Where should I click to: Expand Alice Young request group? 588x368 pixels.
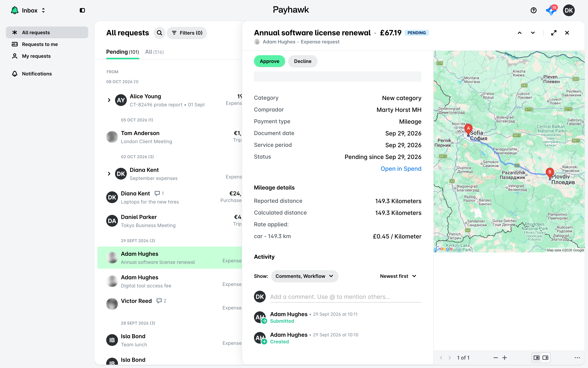pyautogui.click(x=109, y=100)
